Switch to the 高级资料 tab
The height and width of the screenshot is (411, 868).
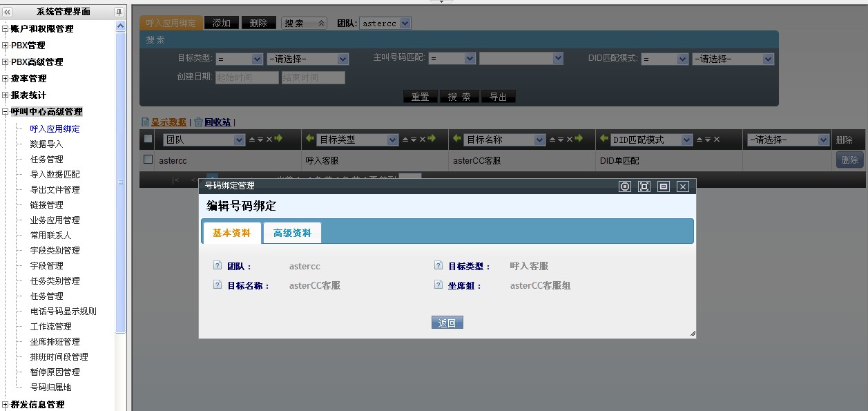292,233
